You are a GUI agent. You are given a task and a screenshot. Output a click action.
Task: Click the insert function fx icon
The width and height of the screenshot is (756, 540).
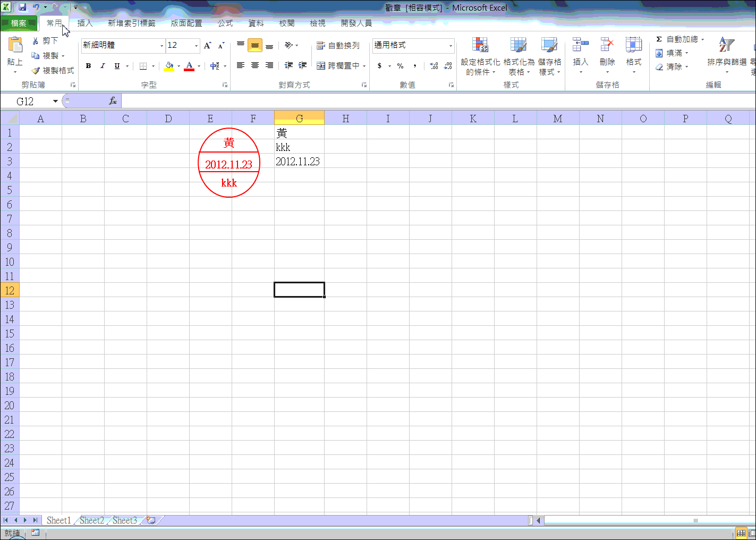point(113,101)
